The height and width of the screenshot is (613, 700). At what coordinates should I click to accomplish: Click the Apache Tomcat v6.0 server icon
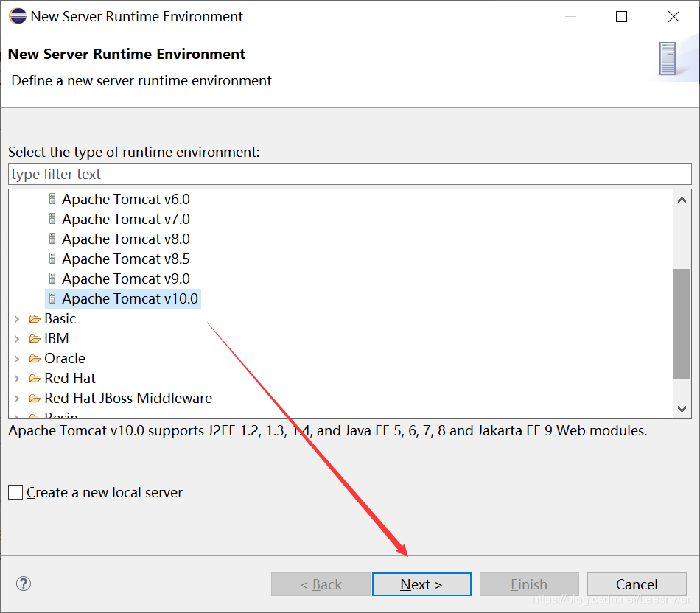tap(52, 199)
